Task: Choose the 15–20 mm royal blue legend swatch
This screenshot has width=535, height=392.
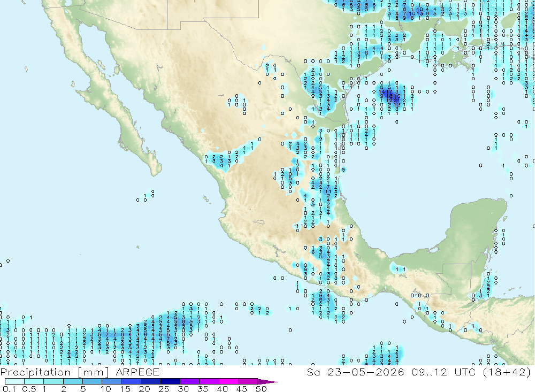Action: click(x=132, y=381)
